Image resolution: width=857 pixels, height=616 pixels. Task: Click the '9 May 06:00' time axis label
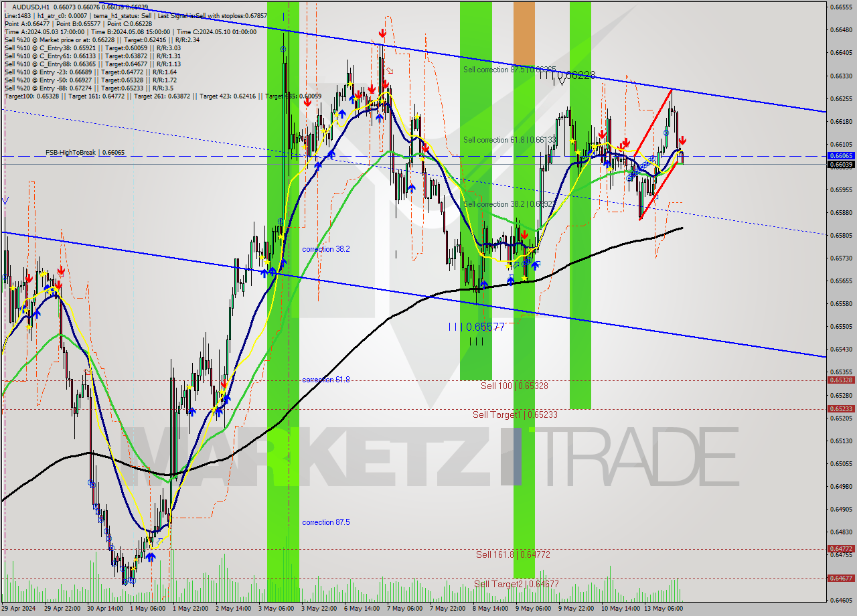533,609
